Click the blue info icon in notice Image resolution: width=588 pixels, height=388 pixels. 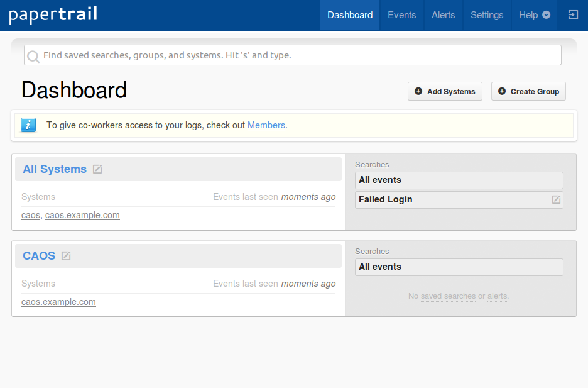(28, 125)
